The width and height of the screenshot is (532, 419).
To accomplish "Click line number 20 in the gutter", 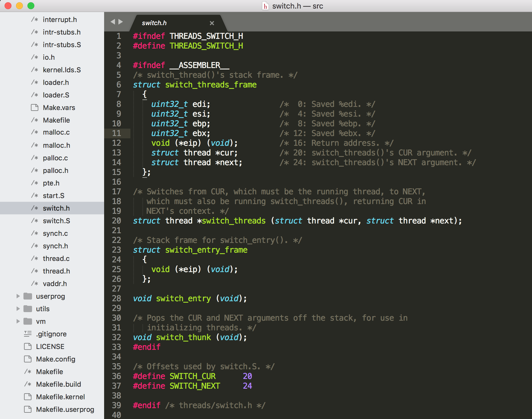I will pos(116,221).
